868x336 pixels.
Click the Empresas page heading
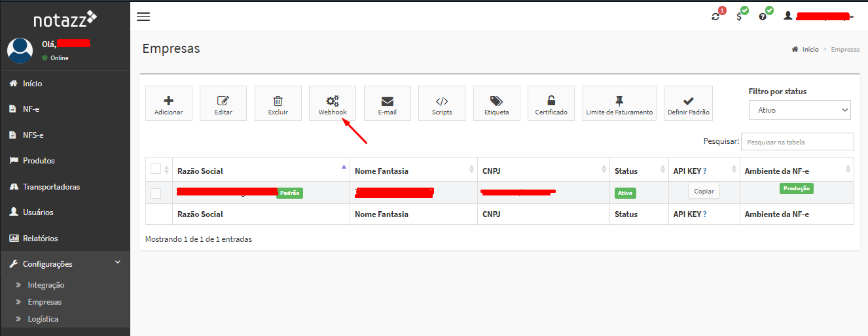click(x=171, y=48)
